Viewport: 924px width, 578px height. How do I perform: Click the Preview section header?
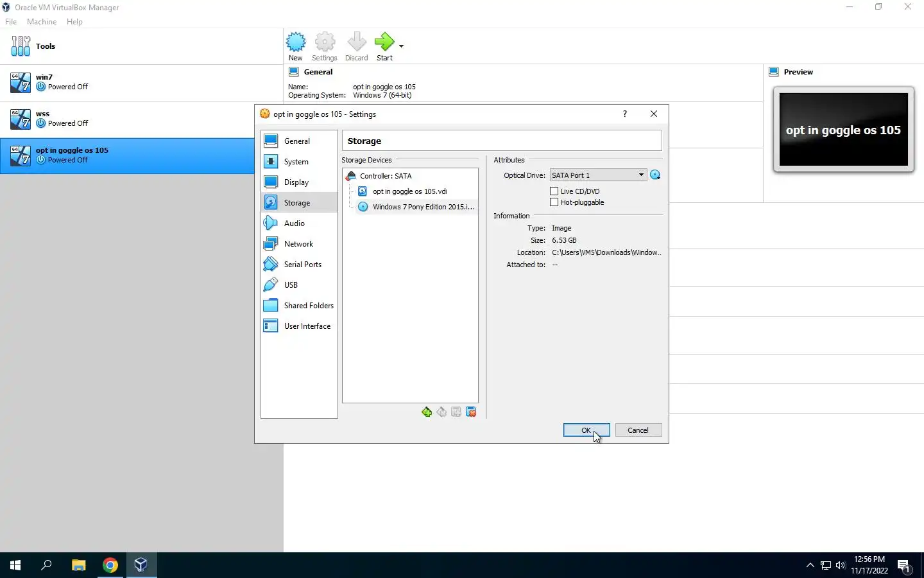798,72
